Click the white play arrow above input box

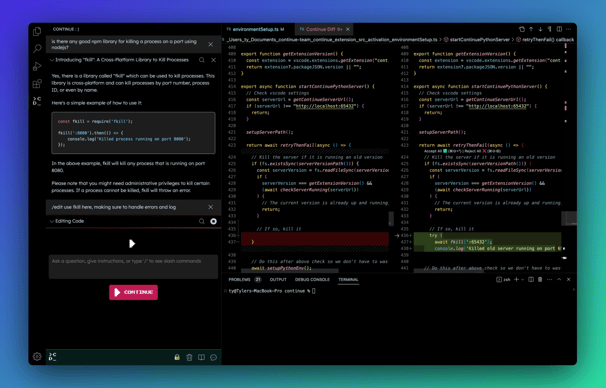point(132,243)
